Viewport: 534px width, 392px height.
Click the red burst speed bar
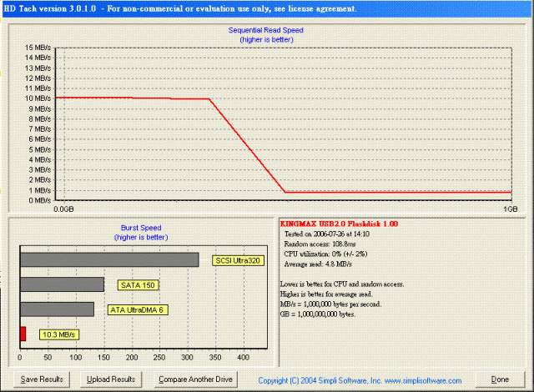click(x=23, y=334)
